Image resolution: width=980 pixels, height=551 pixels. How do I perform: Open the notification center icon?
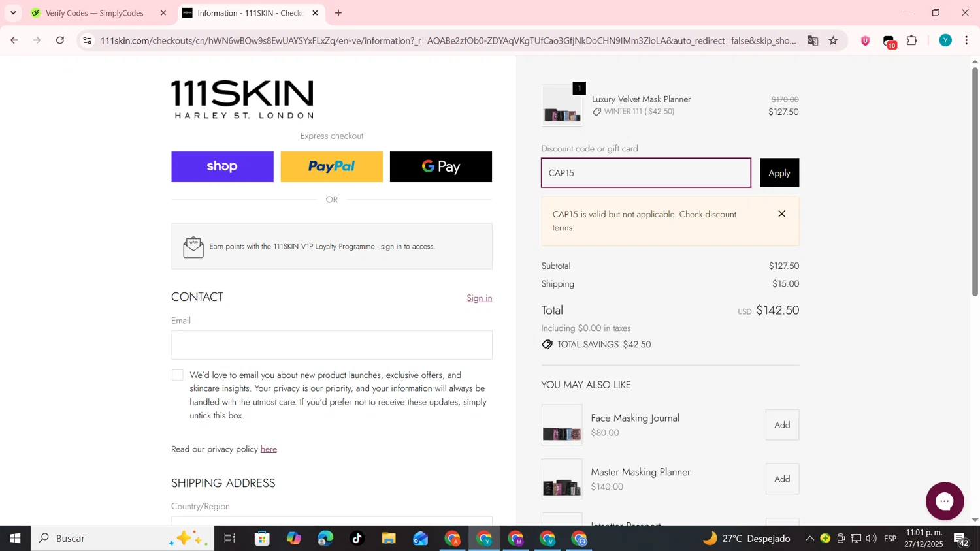(x=961, y=539)
